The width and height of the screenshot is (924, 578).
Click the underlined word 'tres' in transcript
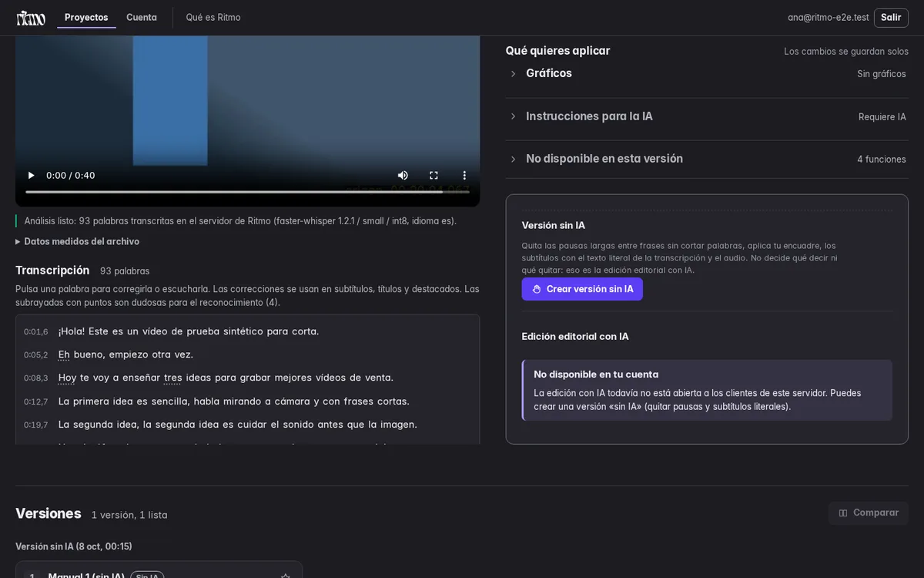tap(173, 378)
